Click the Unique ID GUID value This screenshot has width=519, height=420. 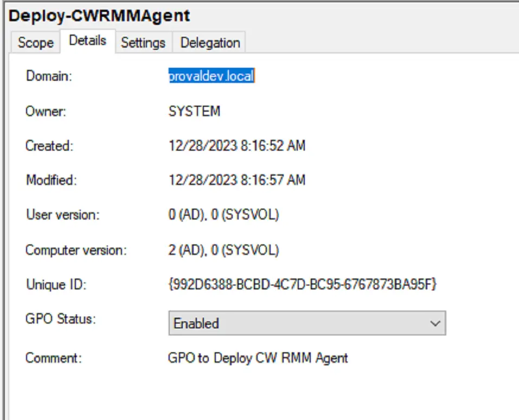coord(303,284)
